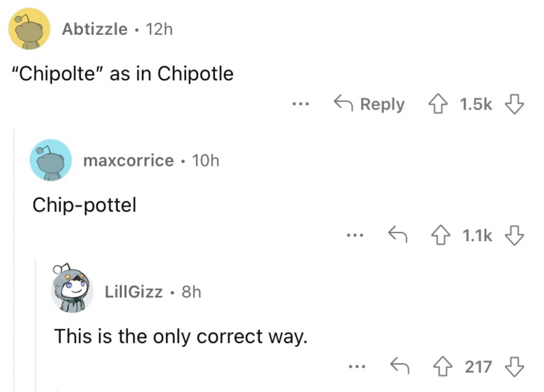
Task: Collapse thread line under Abtizzle's comment
Action: point(14,260)
